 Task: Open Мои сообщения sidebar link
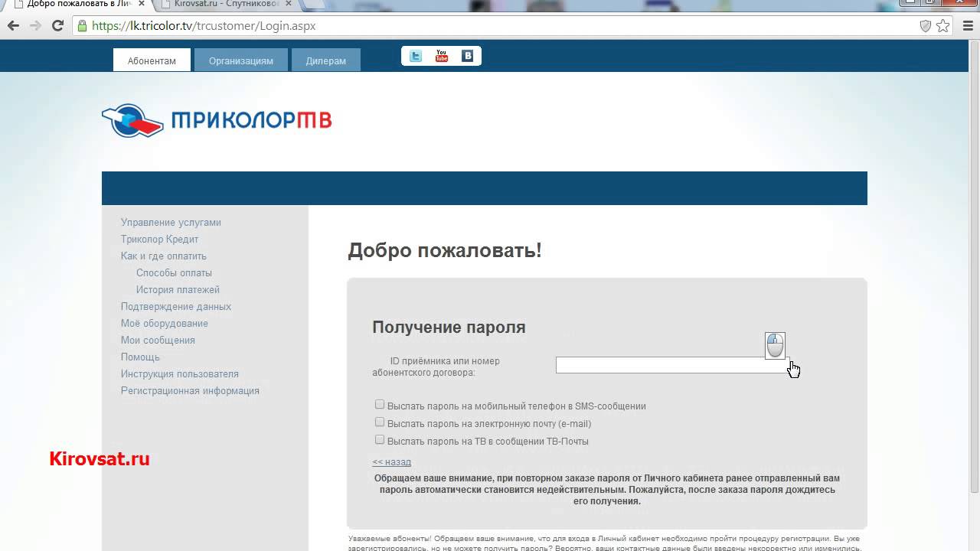coord(158,340)
